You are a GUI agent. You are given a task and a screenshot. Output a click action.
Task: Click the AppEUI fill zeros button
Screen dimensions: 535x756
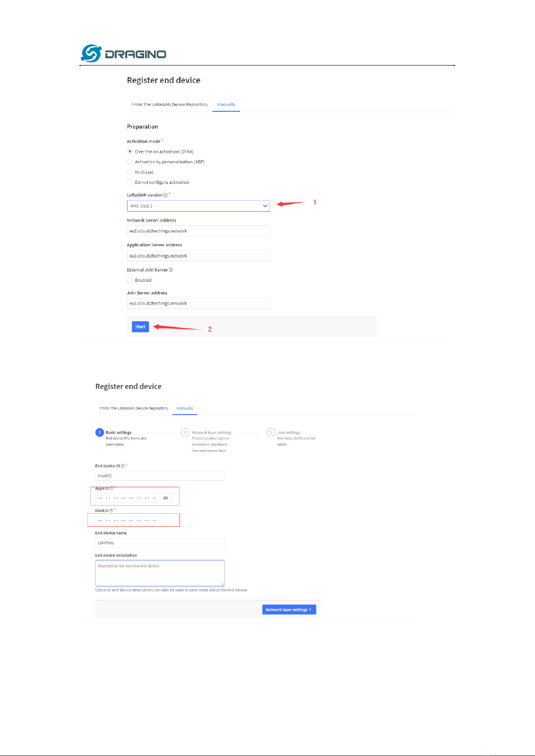[166, 498]
